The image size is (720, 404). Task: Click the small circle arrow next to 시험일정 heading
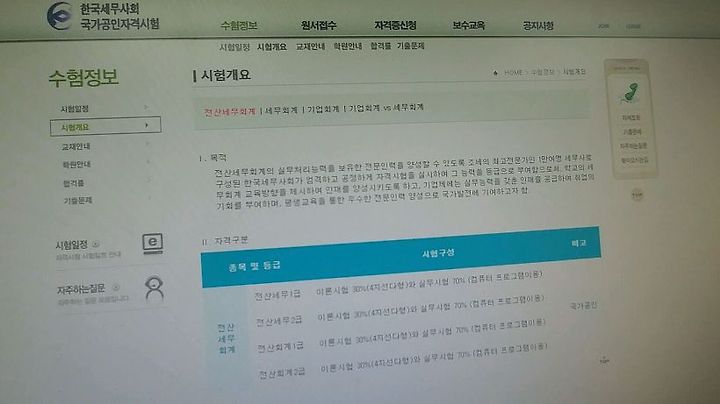coord(96,244)
